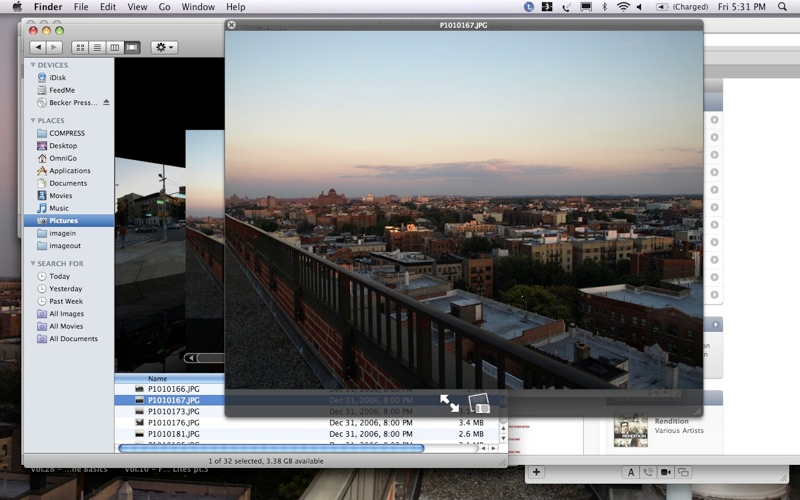Click the blue horizontal scrollbar in file list

[x=271, y=448]
